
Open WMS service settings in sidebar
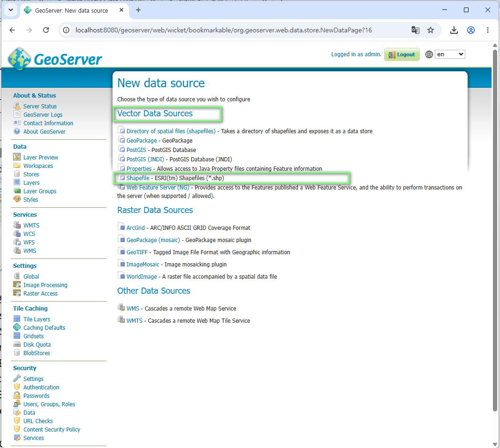click(30, 251)
